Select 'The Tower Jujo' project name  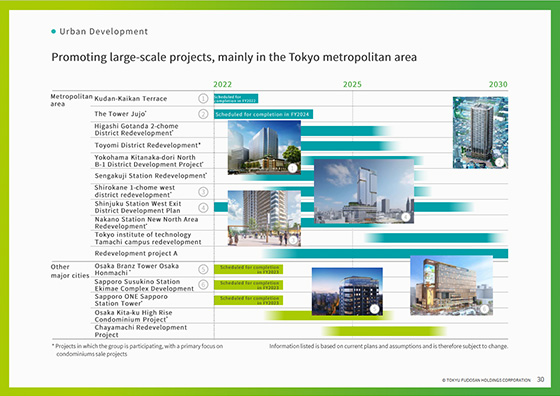[x=120, y=114]
